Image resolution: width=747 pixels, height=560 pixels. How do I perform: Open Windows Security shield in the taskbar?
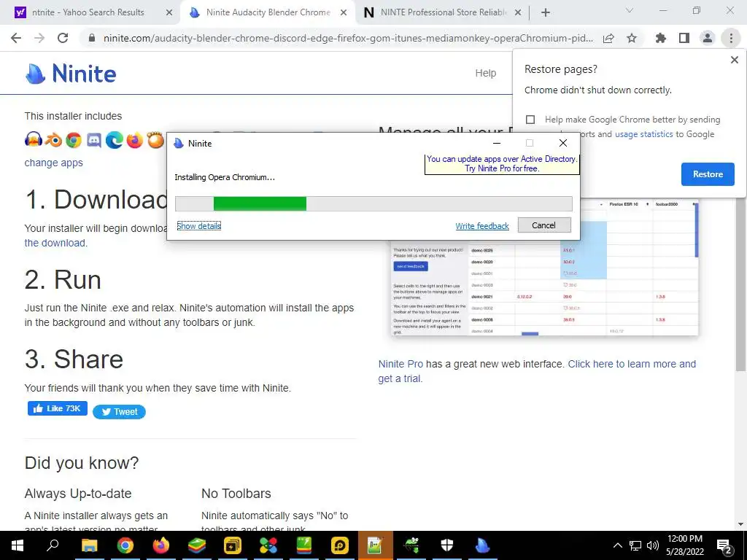pyautogui.click(x=447, y=545)
